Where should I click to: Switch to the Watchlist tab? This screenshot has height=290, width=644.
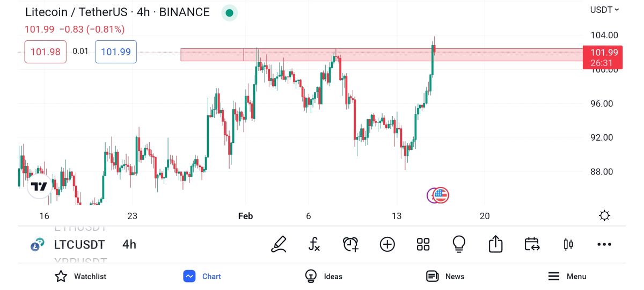tap(80, 276)
